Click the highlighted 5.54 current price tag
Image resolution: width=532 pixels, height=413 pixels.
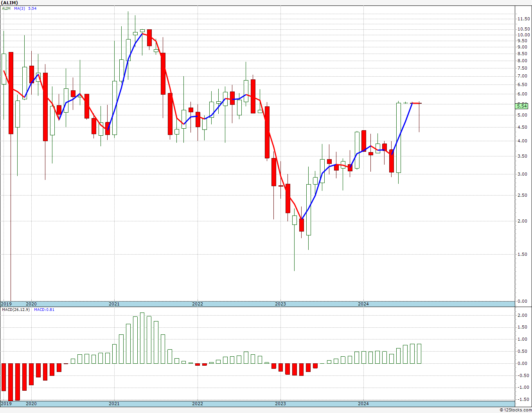point(522,106)
